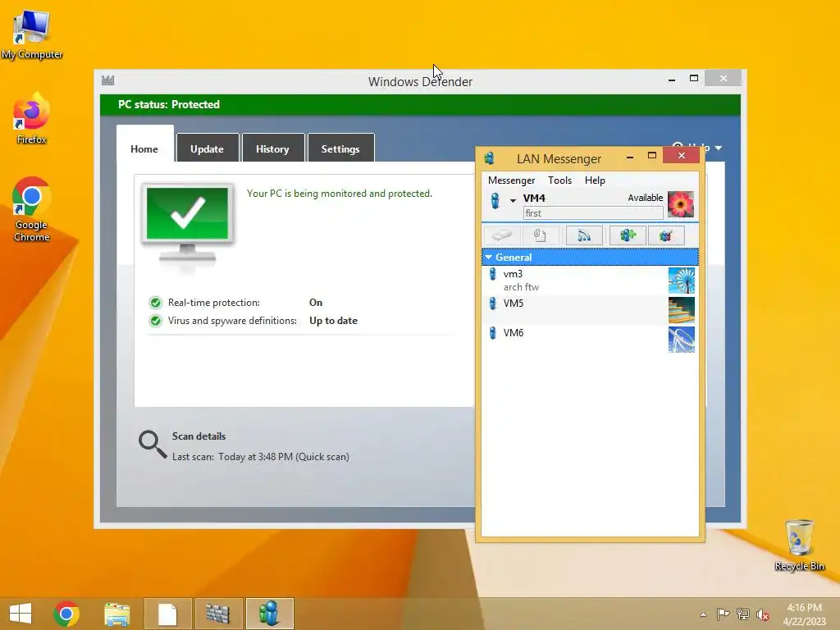Minimize the LAN Messenger window

(630, 157)
